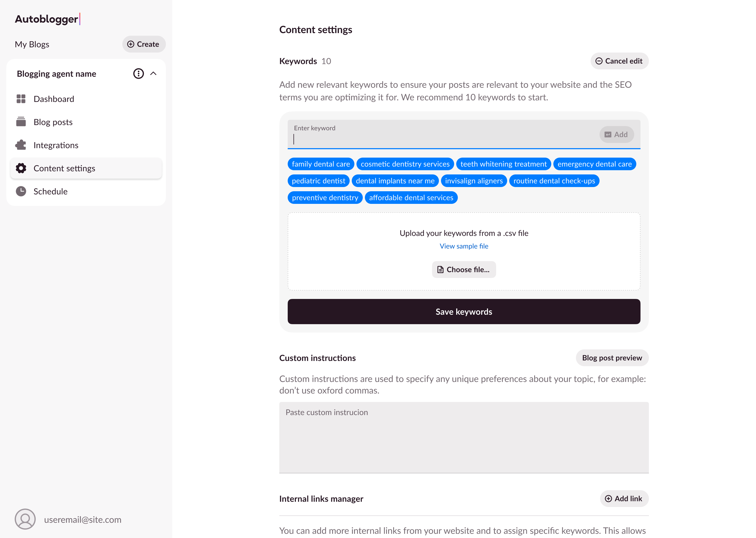Click the Schedule clock icon

pyautogui.click(x=21, y=192)
